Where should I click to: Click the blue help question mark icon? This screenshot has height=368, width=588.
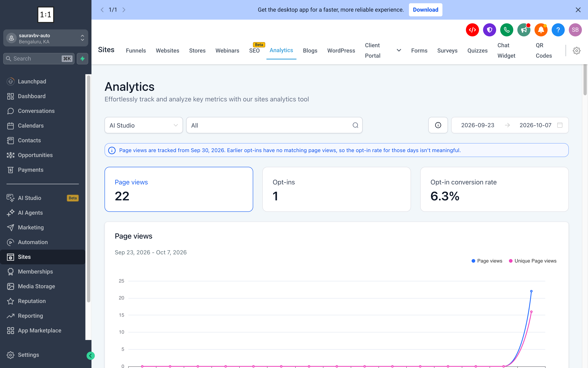click(x=558, y=30)
